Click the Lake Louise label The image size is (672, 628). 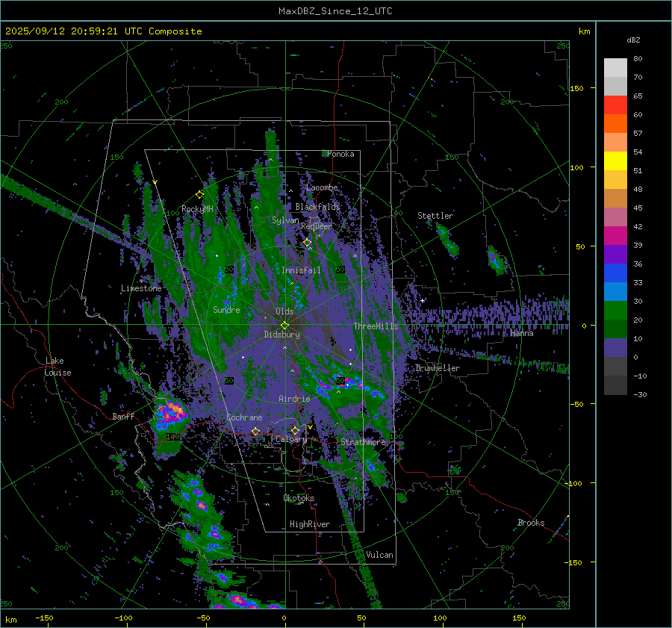point(57,367)
